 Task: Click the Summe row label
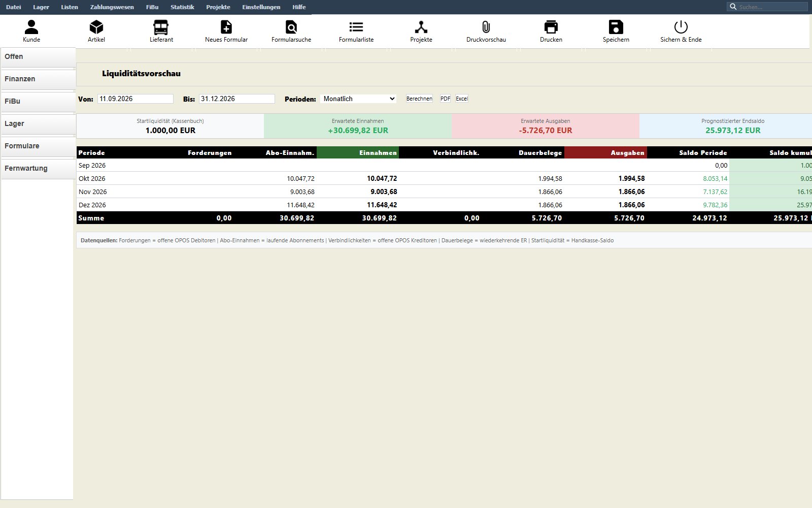[x=91, y=218]
